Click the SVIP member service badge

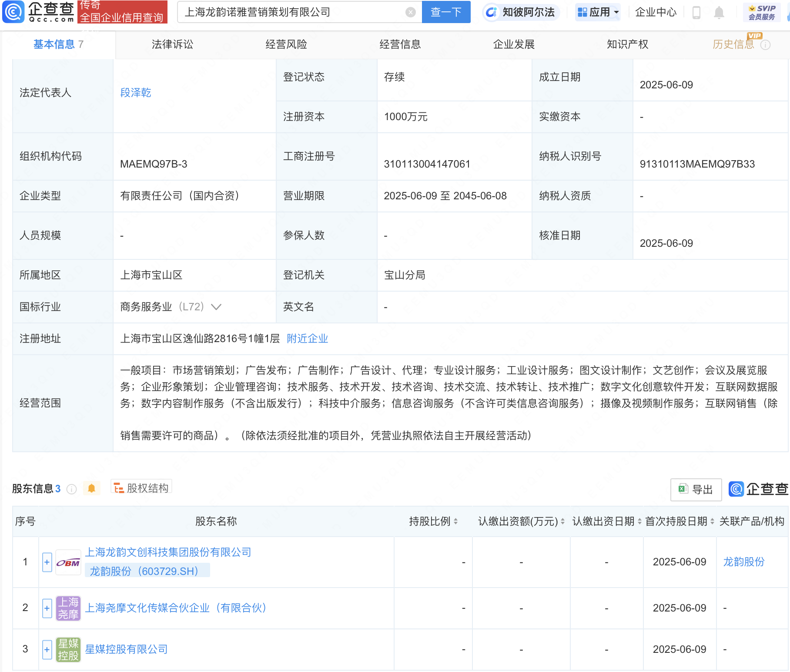[762, 13]
